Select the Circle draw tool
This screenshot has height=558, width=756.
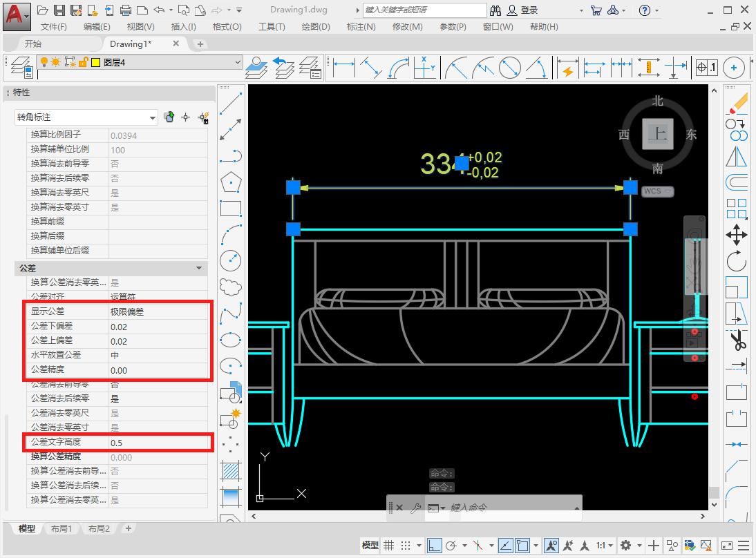point(230,260)
